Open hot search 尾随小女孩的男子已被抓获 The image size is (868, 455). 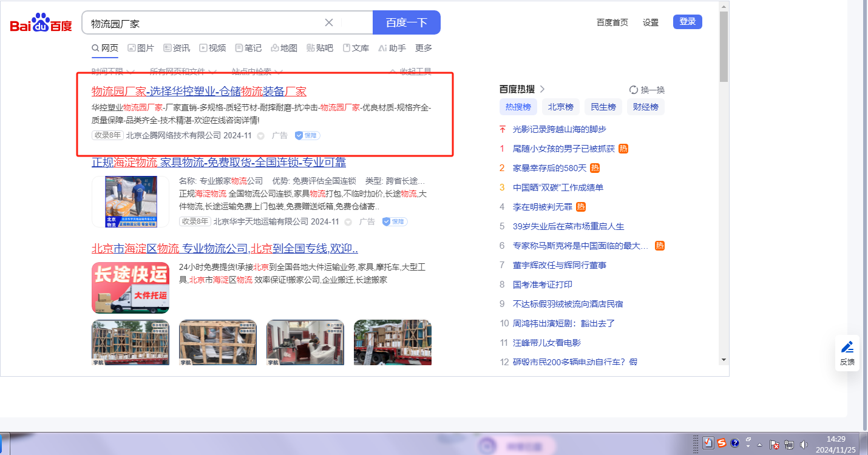pyautogui.click(x=564, y=149)
